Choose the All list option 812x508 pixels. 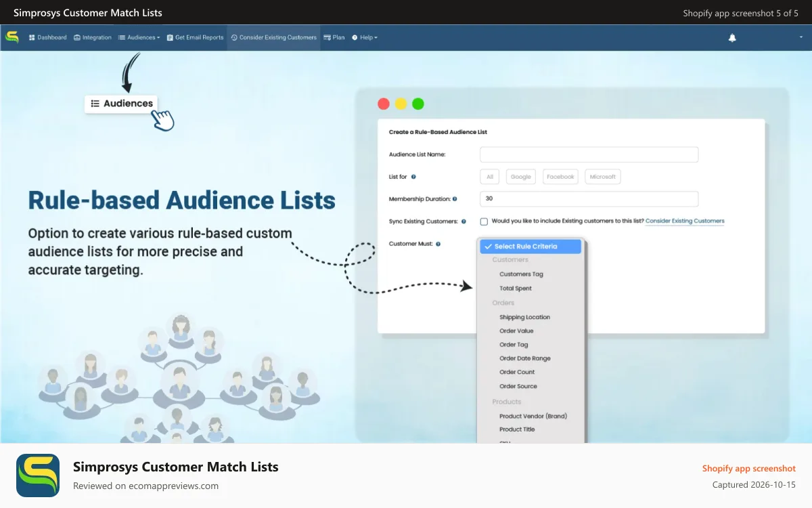coord(490,177)
